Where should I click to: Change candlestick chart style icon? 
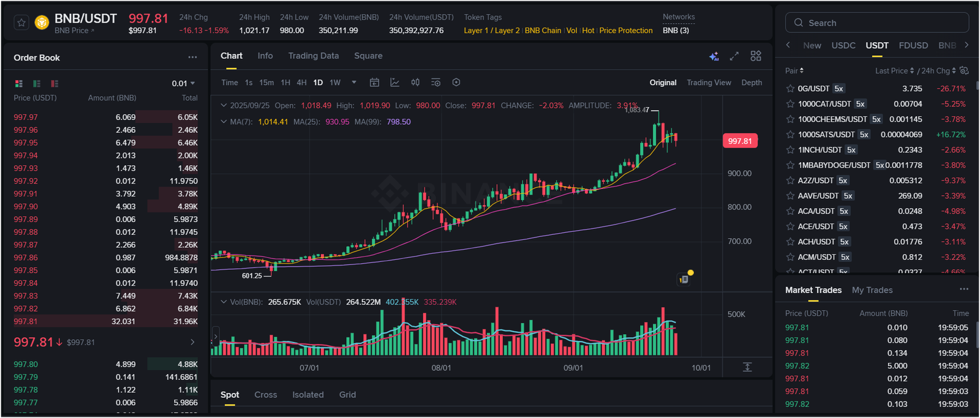click(x=415, y=83)
